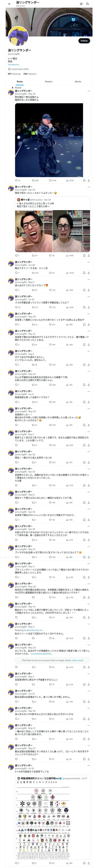Open the 734 Followers list

point(30,74)
